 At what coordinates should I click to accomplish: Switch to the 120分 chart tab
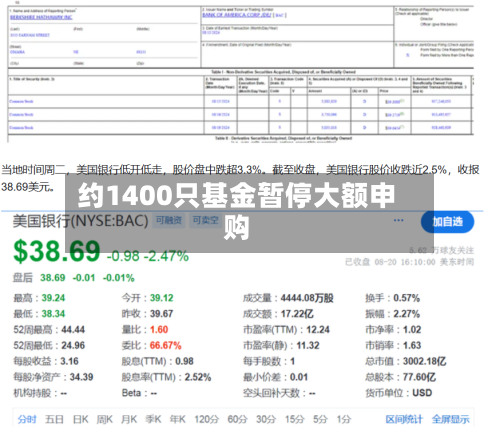[206, 419]
